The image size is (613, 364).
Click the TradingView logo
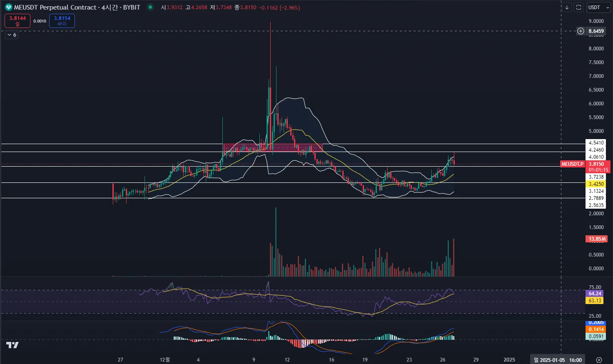pyautogui.click(x=12, y=345)
